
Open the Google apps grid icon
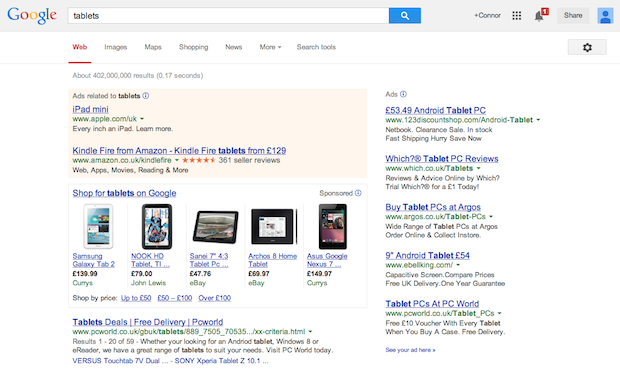point(516,15)
